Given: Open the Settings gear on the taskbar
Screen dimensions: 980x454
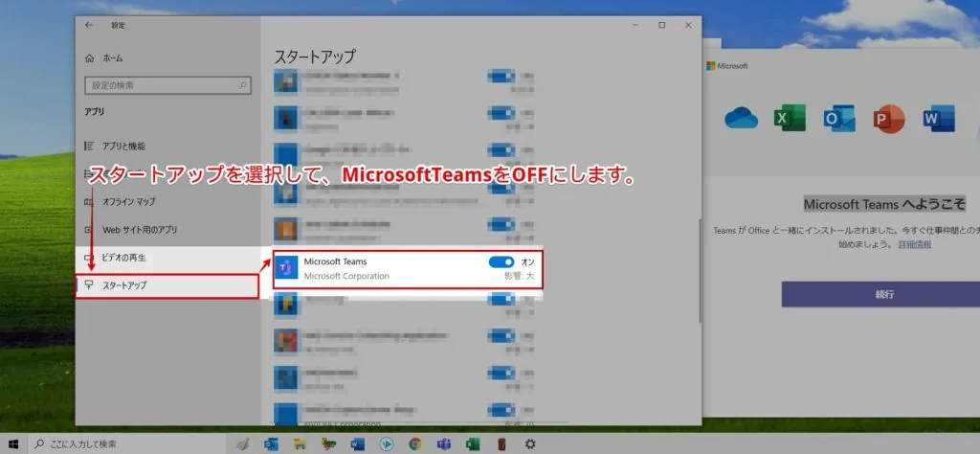Looking at the screenshot, I should click(530, 444).
